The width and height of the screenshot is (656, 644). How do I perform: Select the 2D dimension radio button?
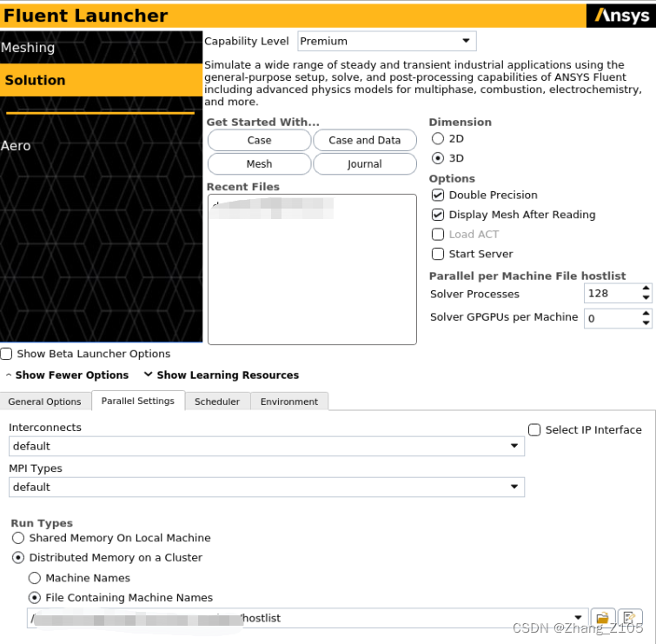pyautogui.click(x=438, y=138)
